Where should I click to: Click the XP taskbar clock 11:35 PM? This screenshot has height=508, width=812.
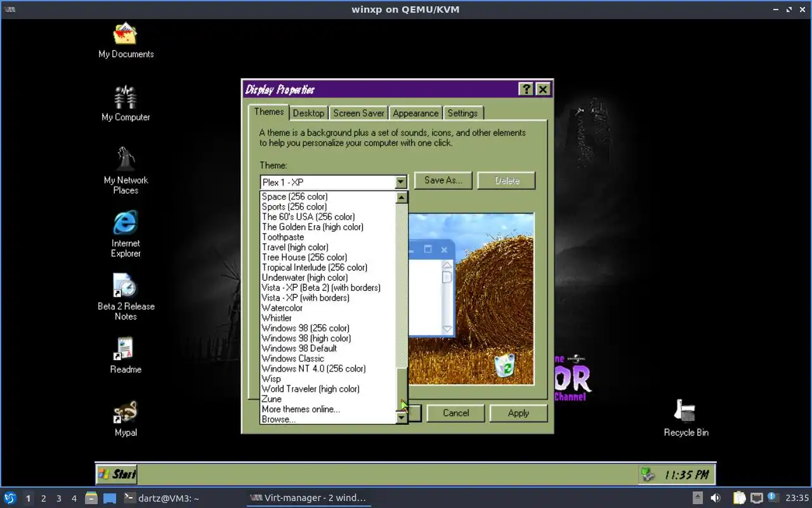(x=686, y=475)
